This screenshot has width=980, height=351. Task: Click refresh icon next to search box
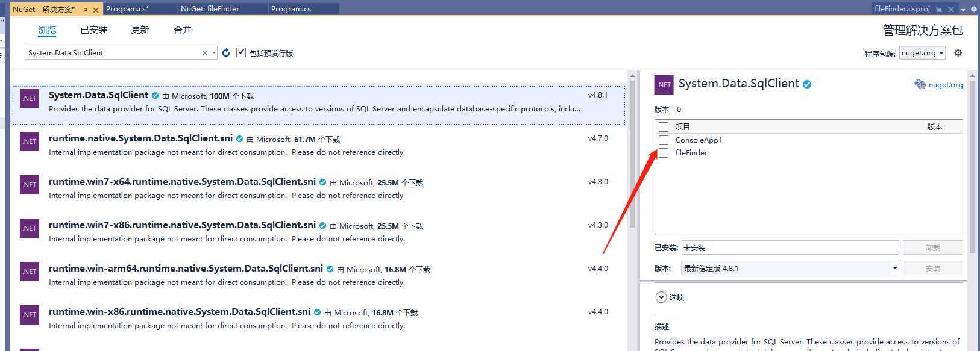click(226, 53)
